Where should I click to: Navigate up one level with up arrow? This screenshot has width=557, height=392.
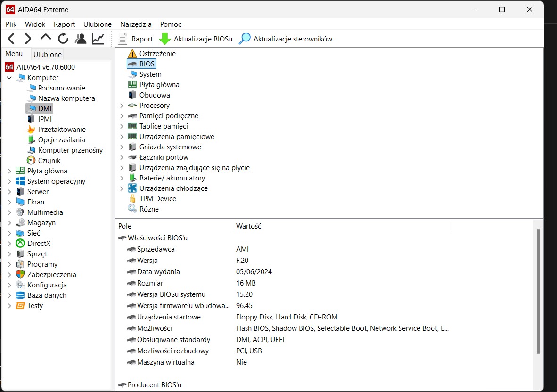tap(45, 38)
